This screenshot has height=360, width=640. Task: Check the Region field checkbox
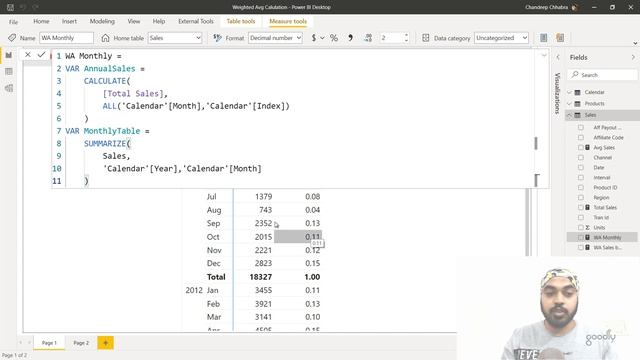tap(580, 198)
